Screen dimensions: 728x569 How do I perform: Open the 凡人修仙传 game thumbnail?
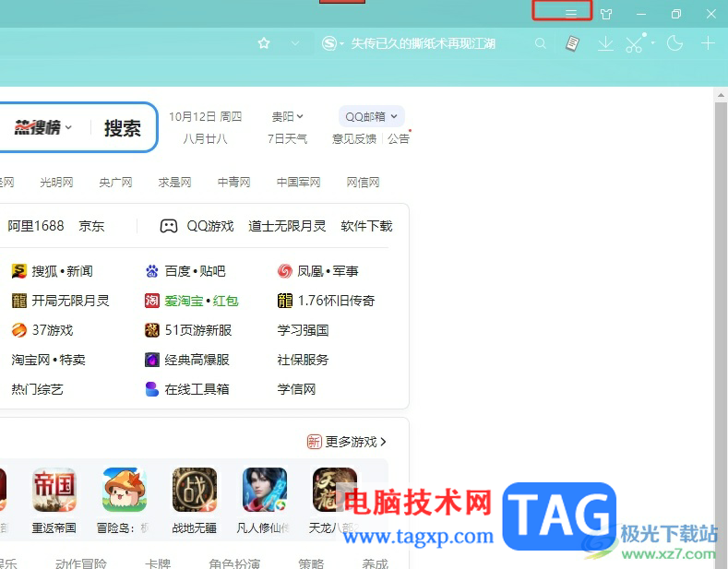point(265,490)
